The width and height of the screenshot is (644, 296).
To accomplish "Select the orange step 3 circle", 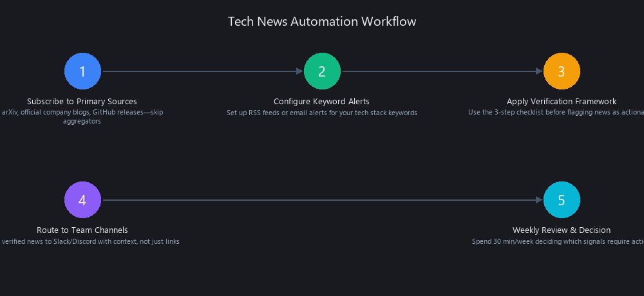I will coord(562,71).
